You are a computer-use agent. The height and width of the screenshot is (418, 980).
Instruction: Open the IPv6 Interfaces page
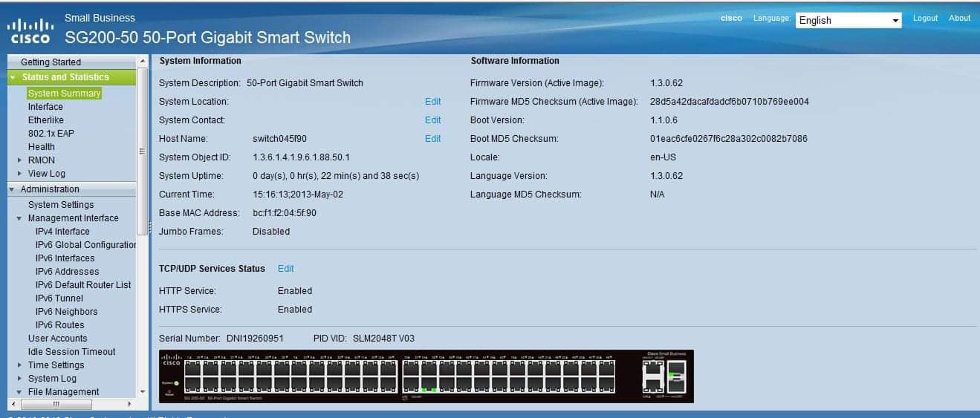point(65,258)
